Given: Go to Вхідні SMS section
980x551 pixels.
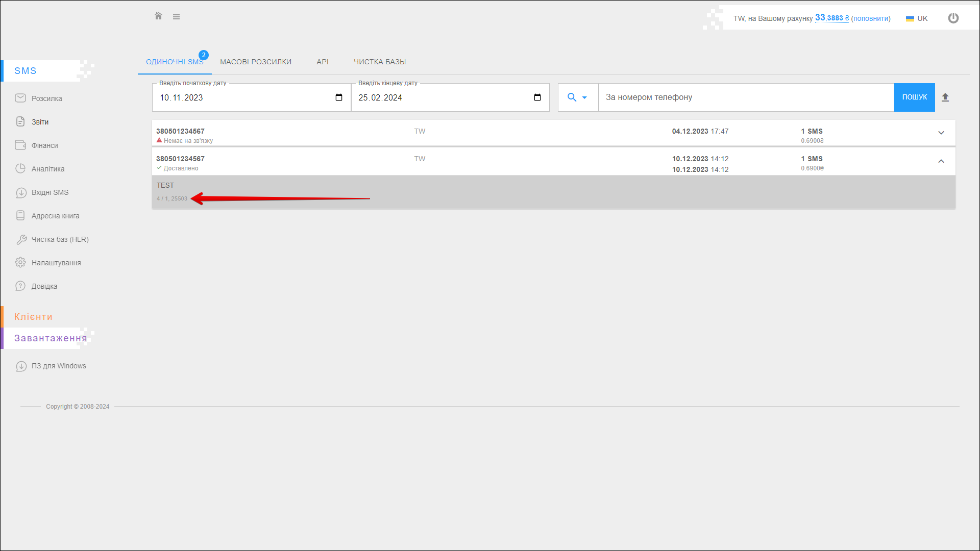Looking at the screenshot, I should (x=50, y=192).
